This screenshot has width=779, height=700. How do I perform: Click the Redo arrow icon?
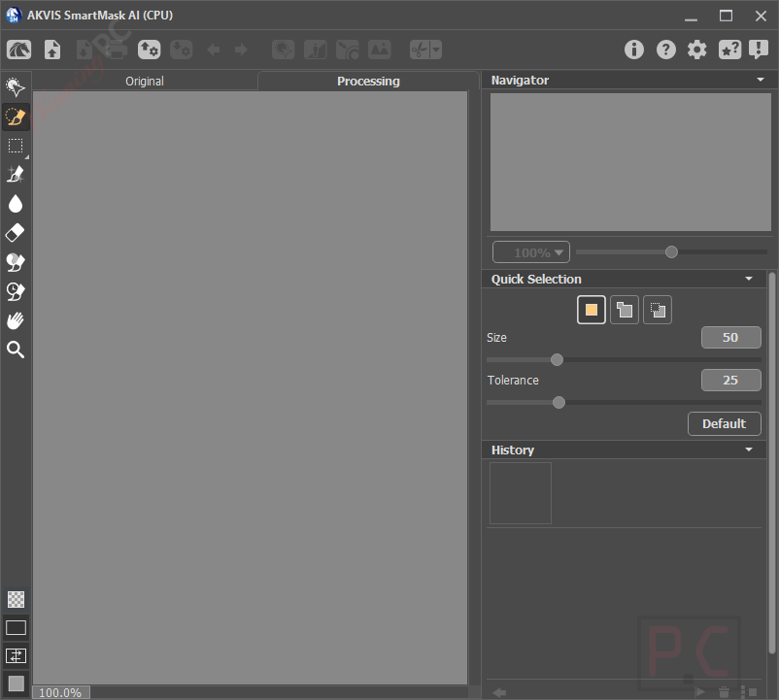click(242, 50)
